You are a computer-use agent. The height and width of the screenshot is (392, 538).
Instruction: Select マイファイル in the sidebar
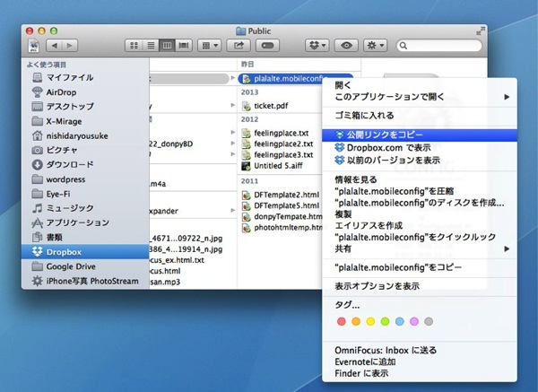coord(85,77)
